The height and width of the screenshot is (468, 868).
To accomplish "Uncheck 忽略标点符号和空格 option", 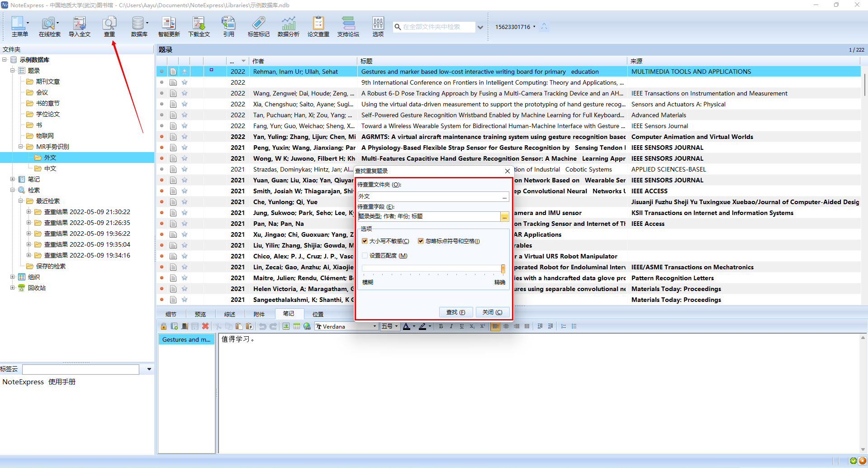I will tap(421, 241).
